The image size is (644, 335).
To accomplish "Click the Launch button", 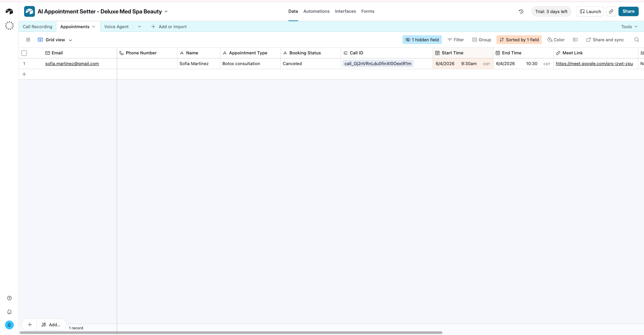I will pyautogui.click(x=590, y=11).
